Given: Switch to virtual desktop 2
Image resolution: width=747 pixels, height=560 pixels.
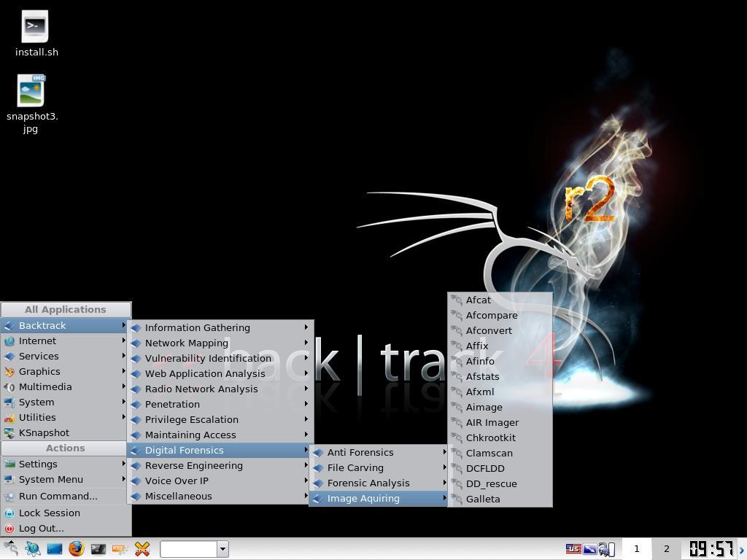Looking at the screenshot, I should pyautogui.click(x=666, y=549).
